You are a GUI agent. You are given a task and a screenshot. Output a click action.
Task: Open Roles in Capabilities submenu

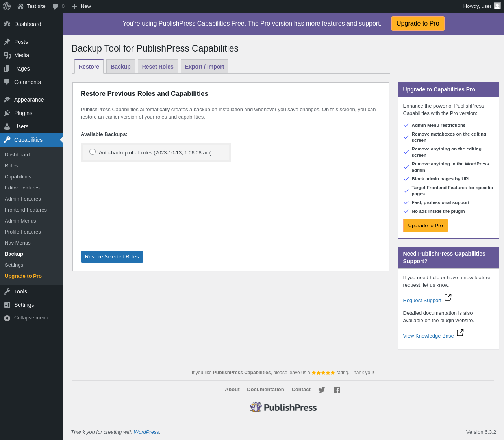[x=11, y=166]
